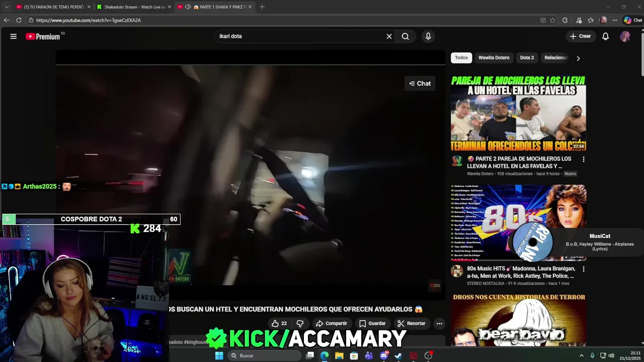Open Dota 2 from the taskbar
The height and width of the screenshot is (362, 644).
coord(414,355)
